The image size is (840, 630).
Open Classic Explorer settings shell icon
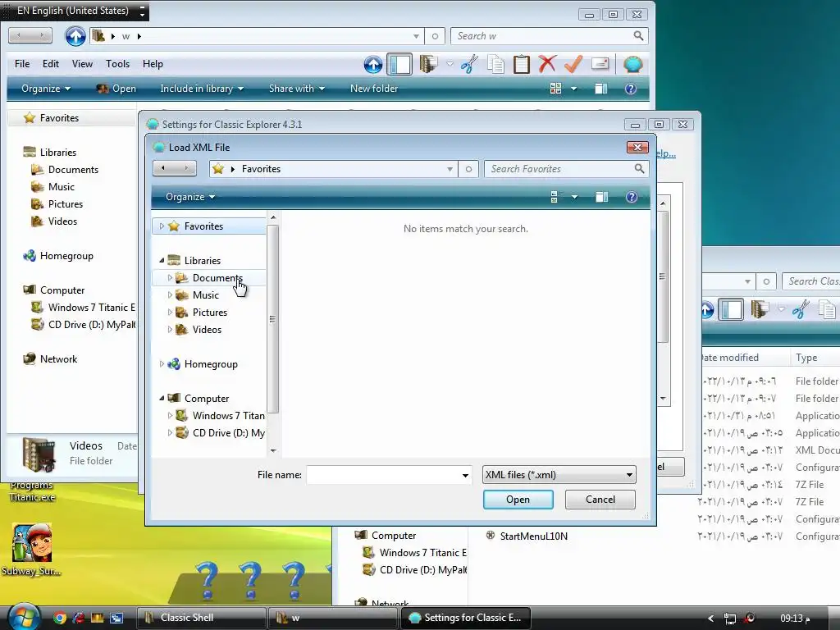[632, 64]
